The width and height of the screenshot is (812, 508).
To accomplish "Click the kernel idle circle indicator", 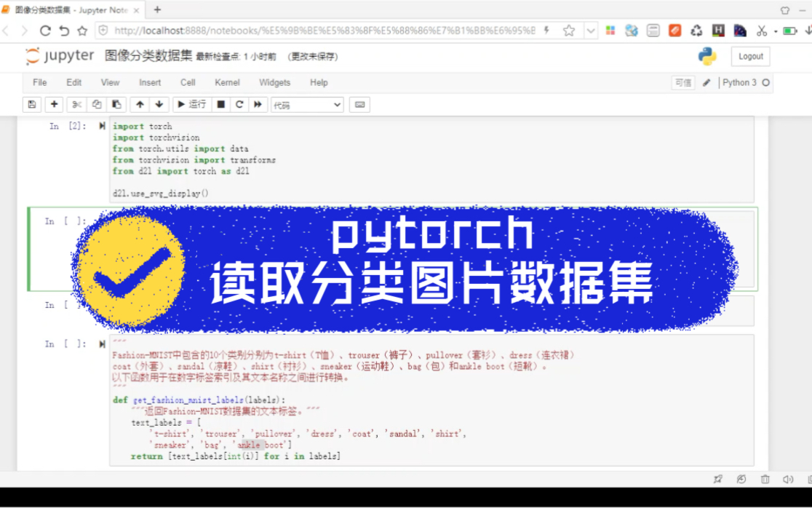I will 766,82.
